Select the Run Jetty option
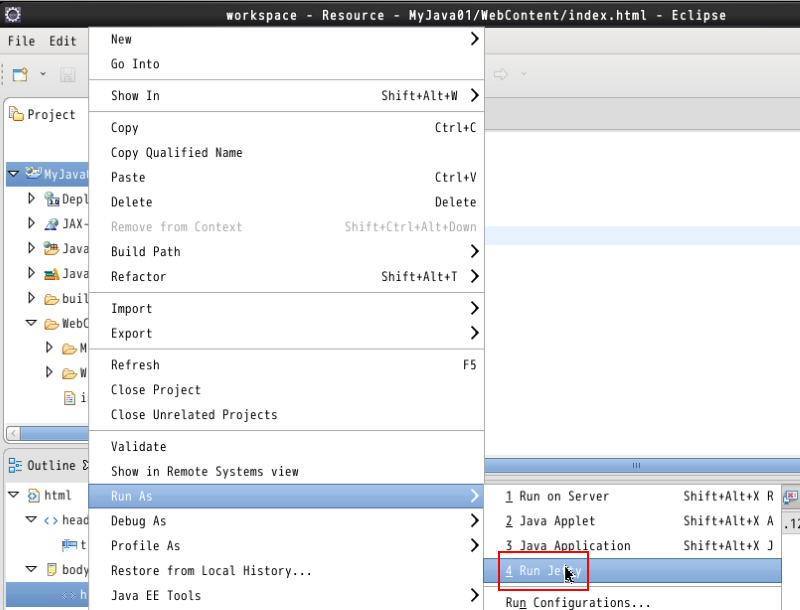The width and height of the screenshot is (800, 610). (x=633, y=570)
